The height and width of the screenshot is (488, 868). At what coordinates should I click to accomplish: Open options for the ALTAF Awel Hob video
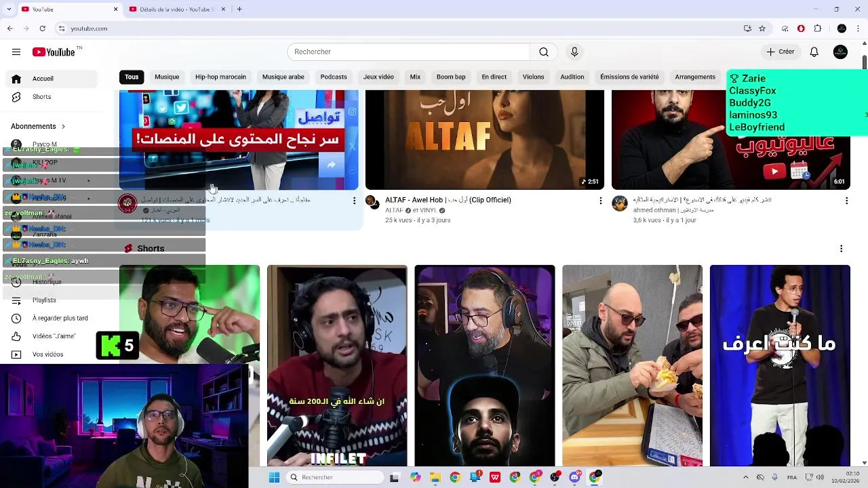tap(600, 201)
